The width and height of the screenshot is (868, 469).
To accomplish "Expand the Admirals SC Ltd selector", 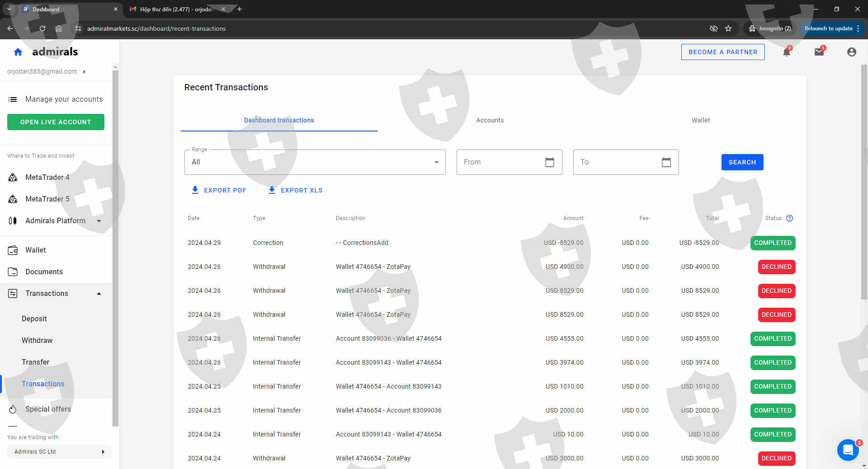I will pos(59,452).
